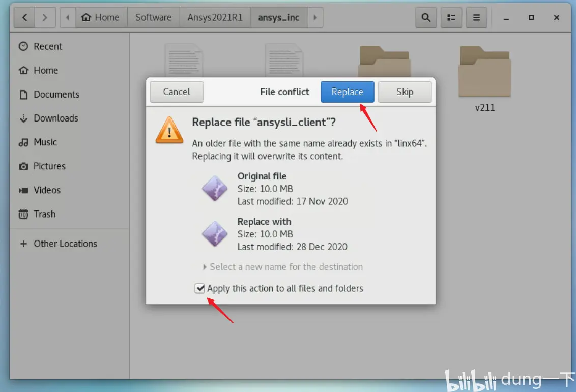This screenshot has width=576, height=392.
Task: Click the Skip button
Action: [405, 92]
